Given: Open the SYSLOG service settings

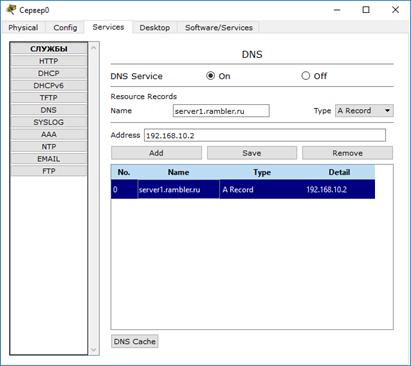Looking at the screenshot, I should point(49,122).
